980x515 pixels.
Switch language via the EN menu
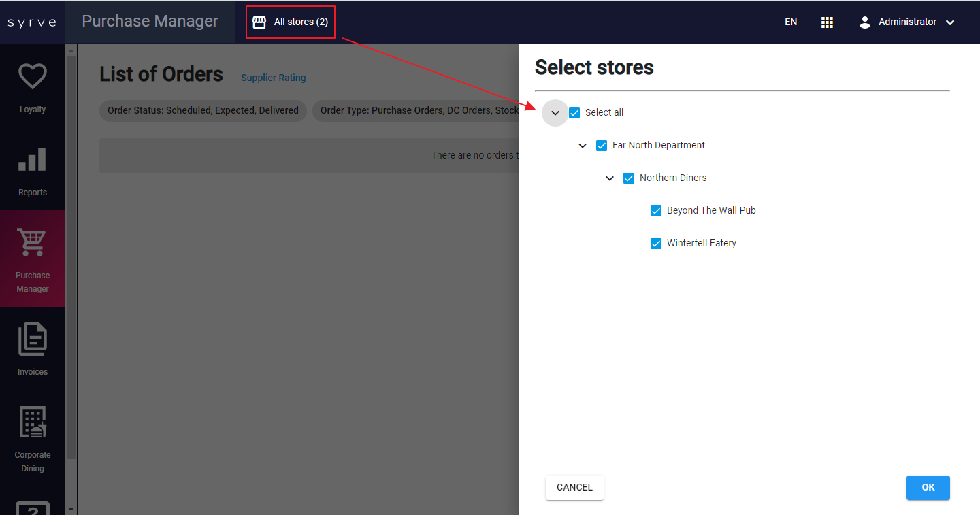[791, 22]
